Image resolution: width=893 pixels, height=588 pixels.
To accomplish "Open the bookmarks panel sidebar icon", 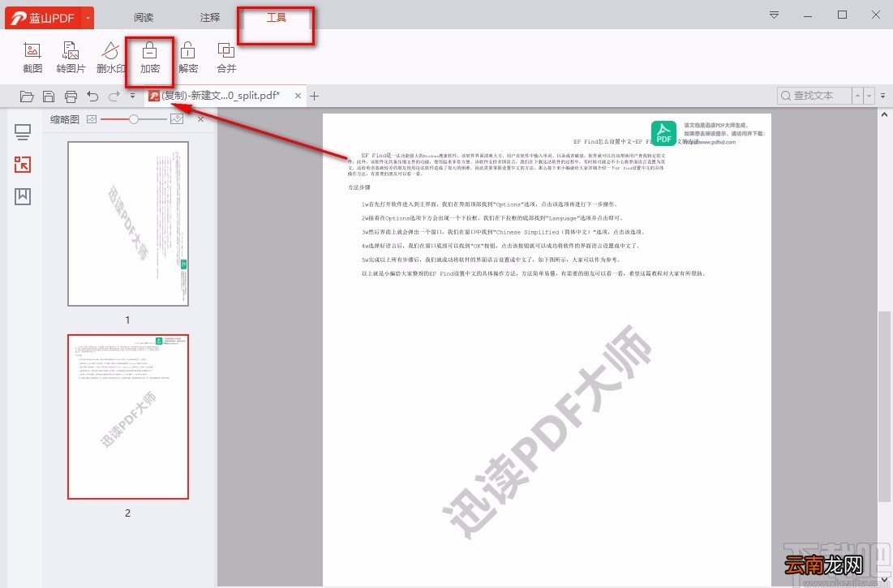I will (x=22, y=196).
